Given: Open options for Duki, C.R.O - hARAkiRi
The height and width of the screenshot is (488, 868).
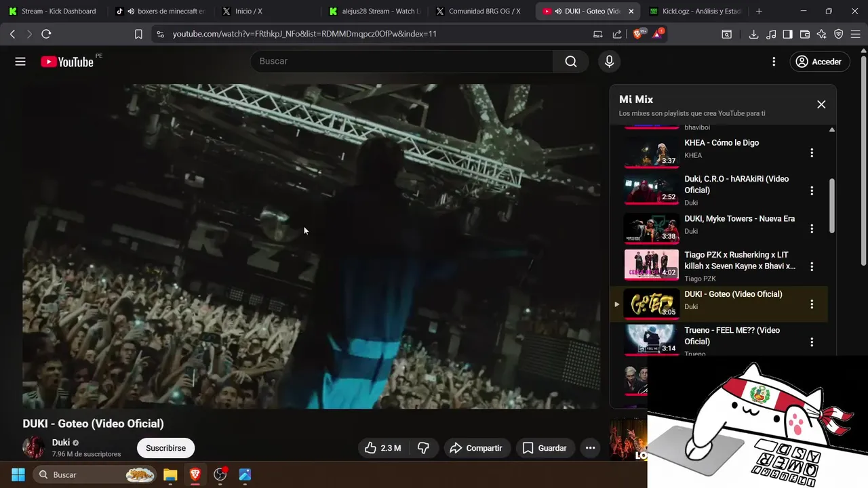Looking at the screenshot, I should click(x=812, y=190).
